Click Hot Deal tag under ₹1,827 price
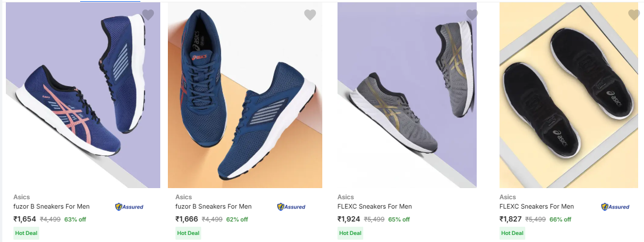The image size is (644, 242). click(x=512, y=233)
